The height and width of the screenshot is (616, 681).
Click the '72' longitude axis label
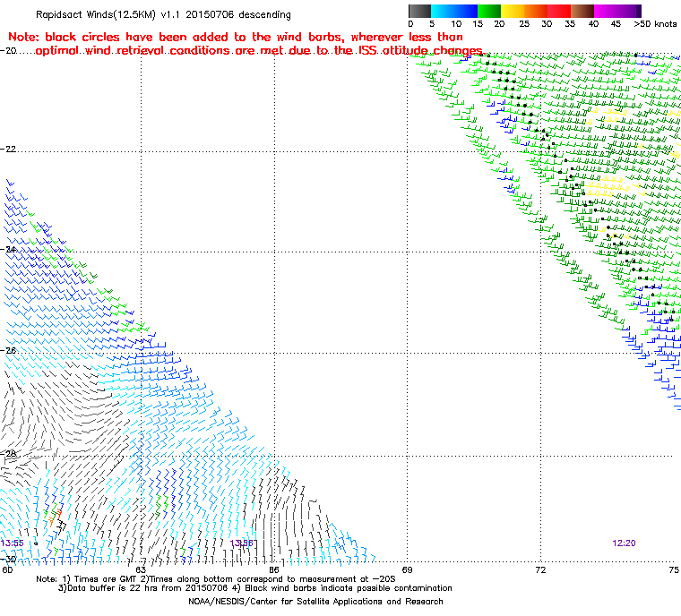540,570
